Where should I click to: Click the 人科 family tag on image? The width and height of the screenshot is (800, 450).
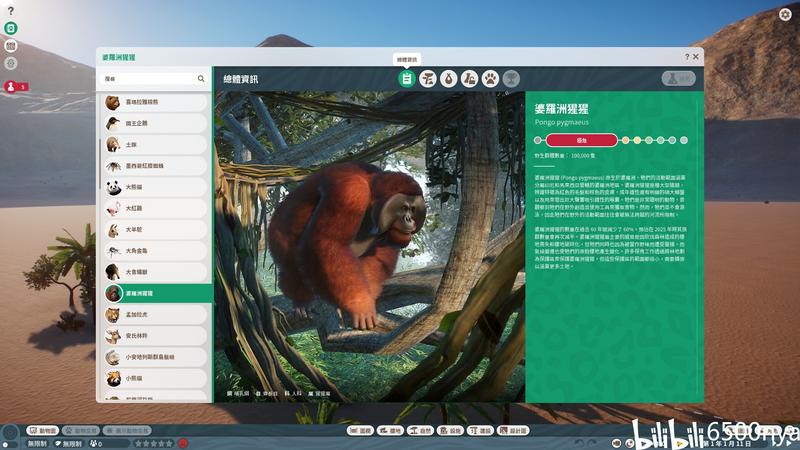coord(293,393)
